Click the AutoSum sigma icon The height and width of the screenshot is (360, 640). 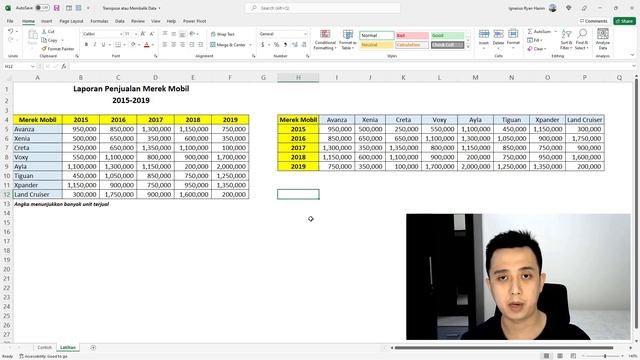[x=530, y=31]
